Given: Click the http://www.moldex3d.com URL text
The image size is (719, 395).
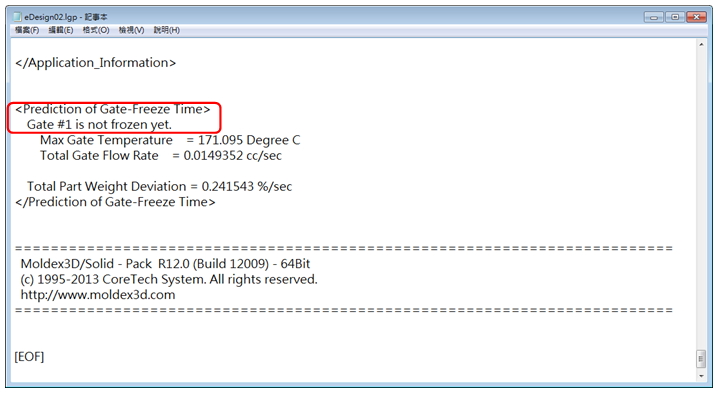Looking at the screenshot, I should point(98,295).
